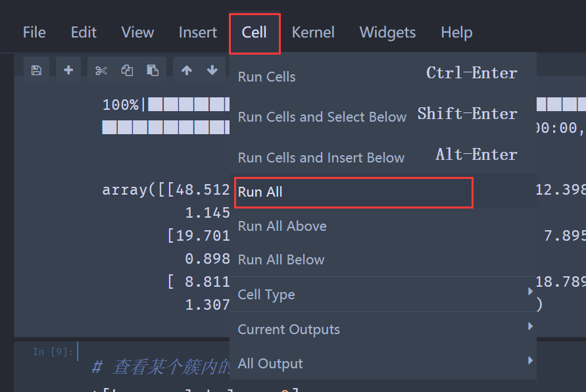586x392 pixels.
Task: Open the Widgets menu
Action: click(x=387, y=32)
